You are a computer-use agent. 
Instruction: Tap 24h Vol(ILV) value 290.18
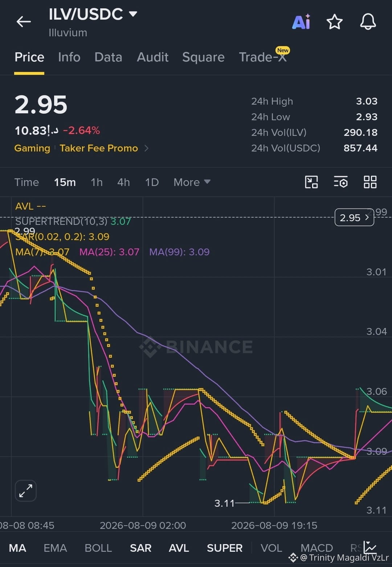coord(360,132)
